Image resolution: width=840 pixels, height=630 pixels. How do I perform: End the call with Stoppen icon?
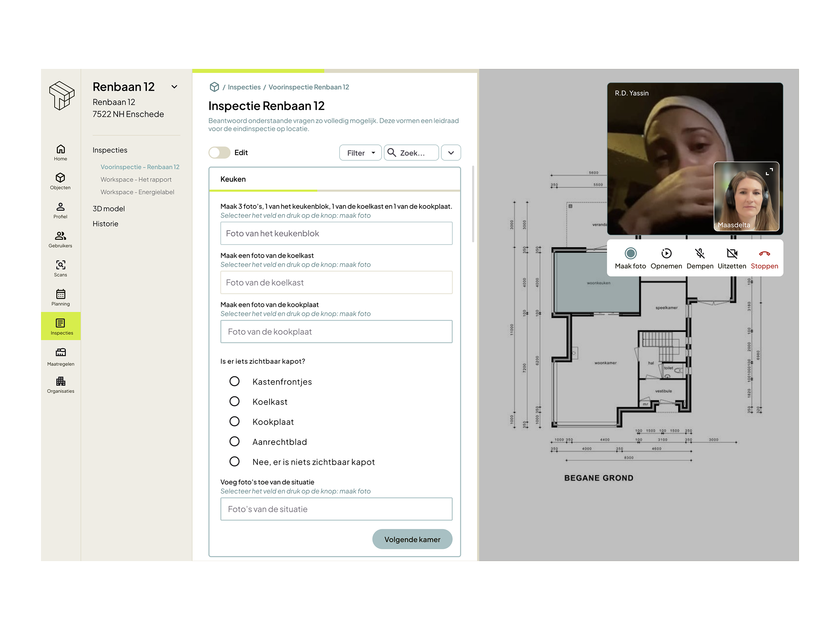[765, 254]
